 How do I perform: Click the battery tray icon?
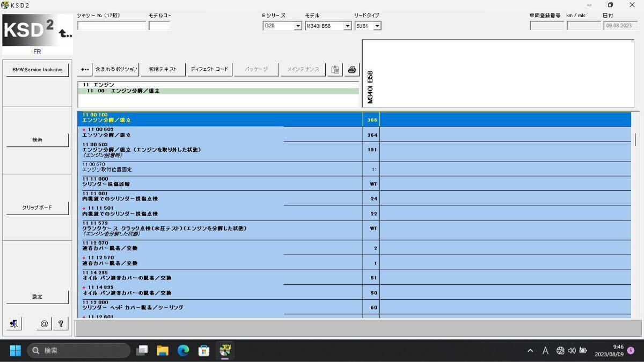point(583,351)
